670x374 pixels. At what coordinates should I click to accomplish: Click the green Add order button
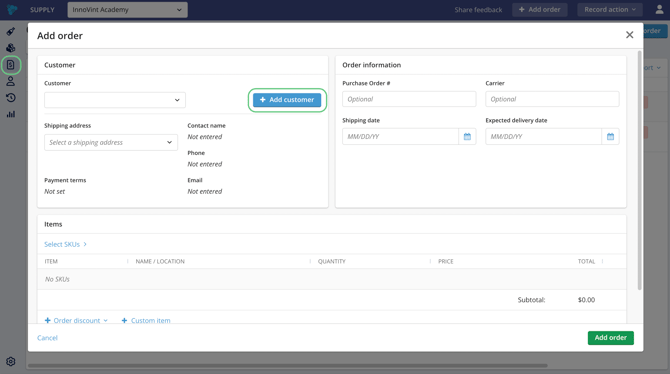(611, 338)
